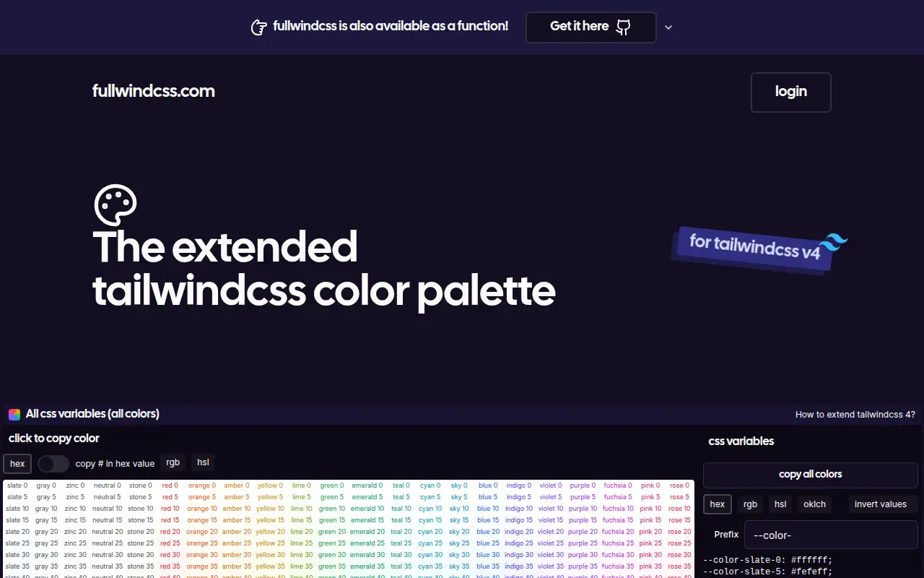Image resolution: width=924 pixels, height=578 pixels.
Task: Switch css variables output to hsl
Action: coord(780,504)
